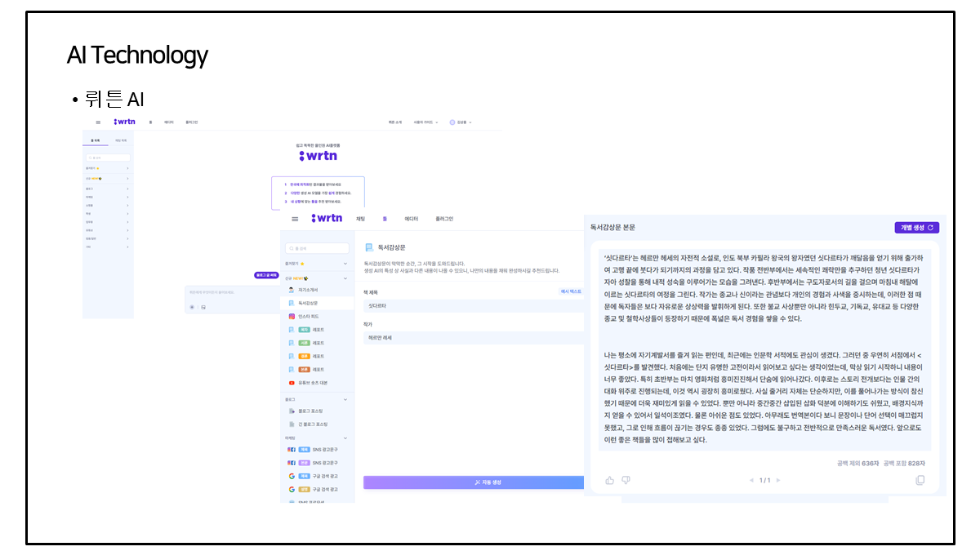Select 목차 레포트 in the sidebar
980x551 pixels.
310,330
